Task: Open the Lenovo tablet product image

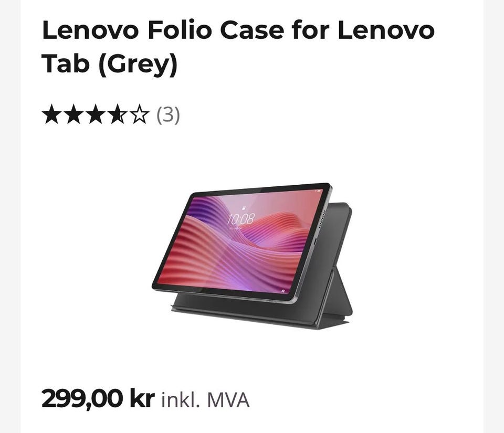Action: tap(252, 256)
